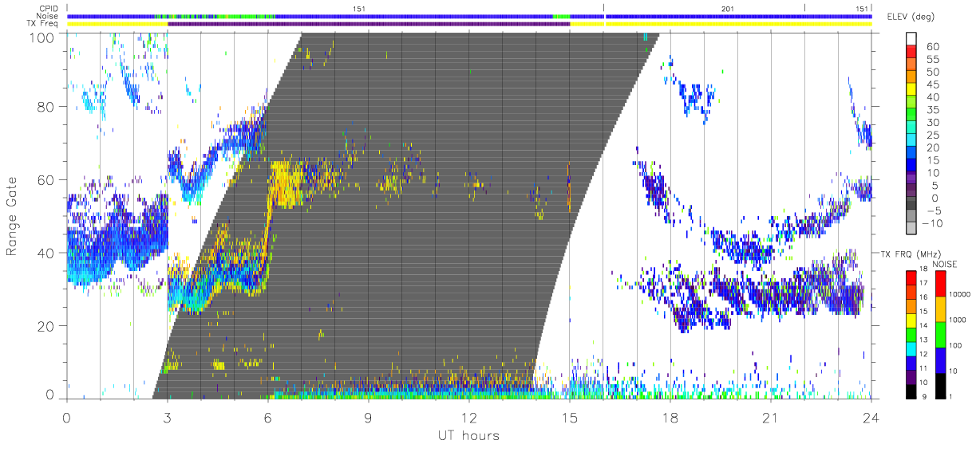This screenshot has height=452, width=980.
Task: Pick the green segment of NOISE colorbar
Action: point(939,334)
